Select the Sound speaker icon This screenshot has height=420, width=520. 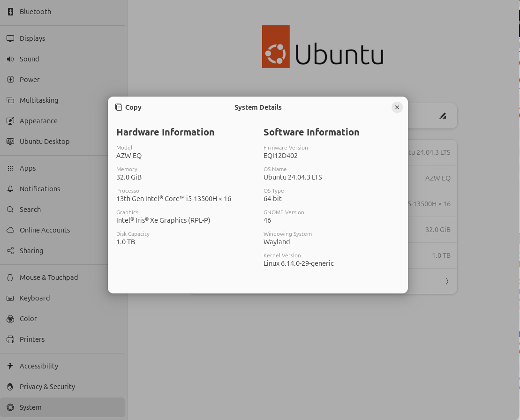tap(10, 59)
